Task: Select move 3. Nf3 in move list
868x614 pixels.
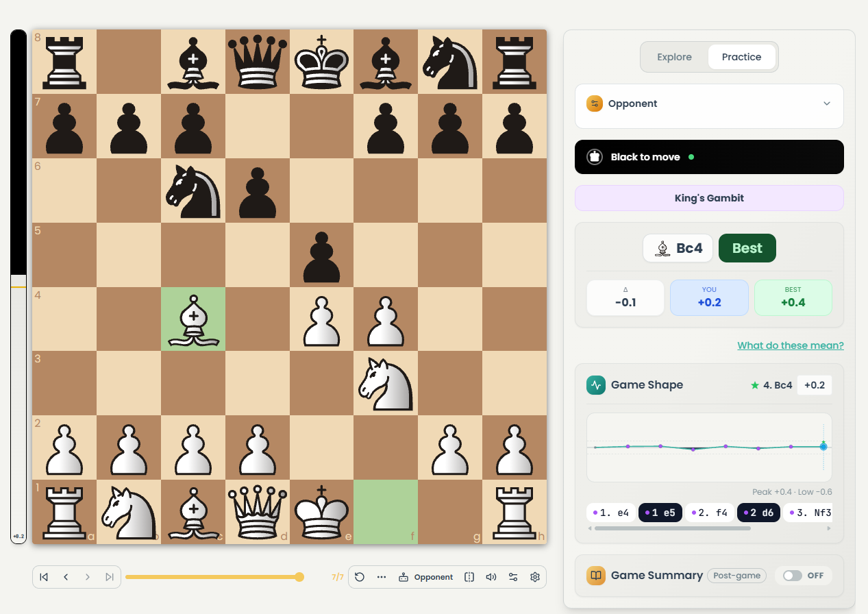Action: point(808,513)
